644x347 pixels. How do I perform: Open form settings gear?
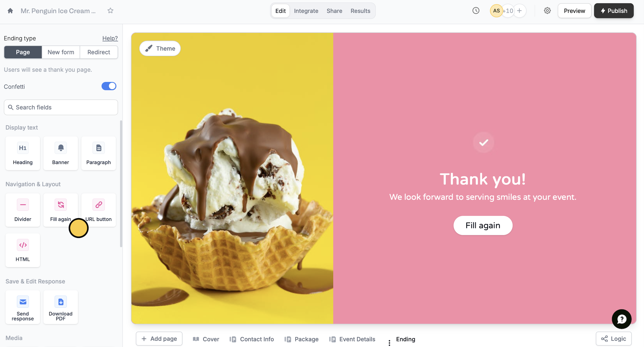pos(547,11)
